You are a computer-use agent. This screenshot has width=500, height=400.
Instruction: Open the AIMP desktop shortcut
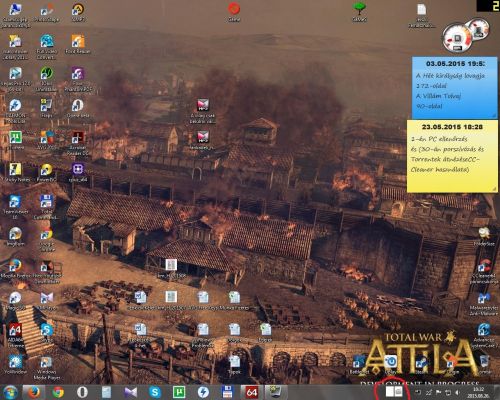pos(78,13)
